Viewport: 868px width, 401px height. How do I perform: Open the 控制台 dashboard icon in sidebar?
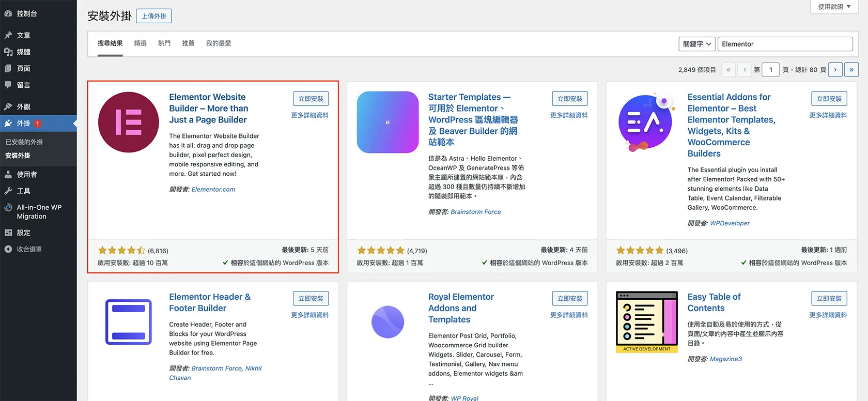pos(8,13)
